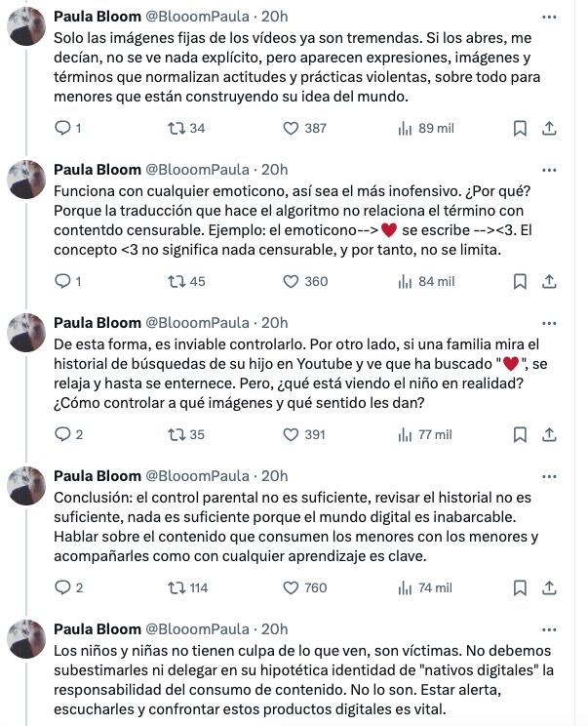View analytics showing 84 mil views
The image size is (588, 726).
click(x=426, y=281)
